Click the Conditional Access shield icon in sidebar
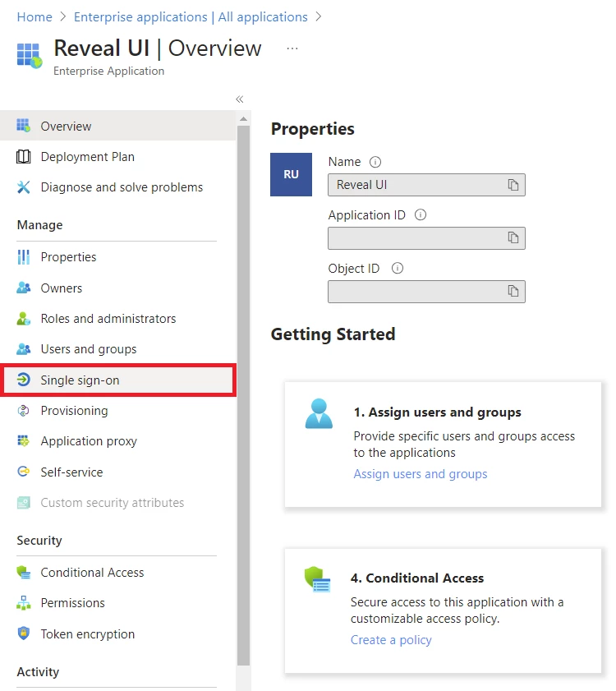 (23, 572)
